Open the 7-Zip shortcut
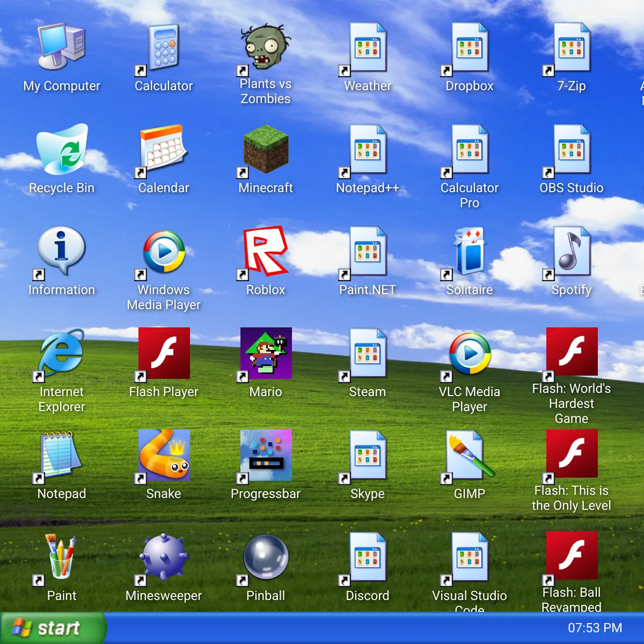644x644 pixels. click(x=572, y=47)
